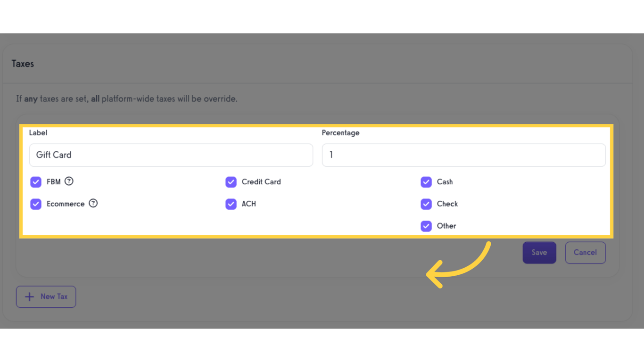The width and height of the screenshot is (644, 362).
Task: Toggle the Check payment checkbox
Action: point(426,204)
